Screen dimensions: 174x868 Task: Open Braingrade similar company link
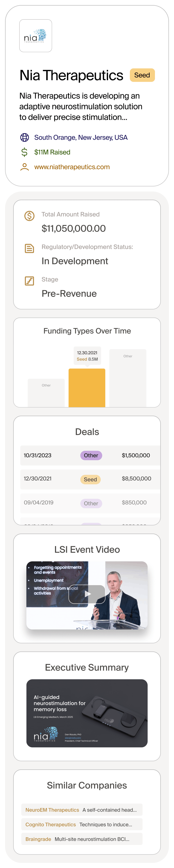point(38,839)
